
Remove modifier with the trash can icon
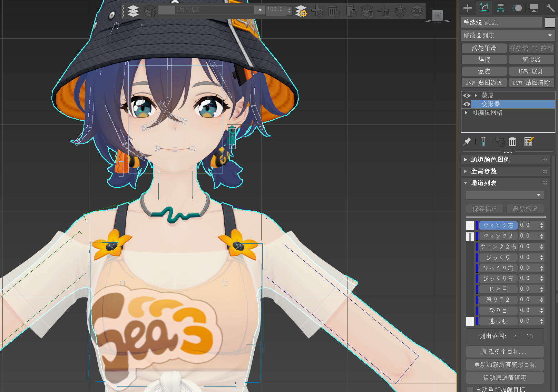click(512, 141)
